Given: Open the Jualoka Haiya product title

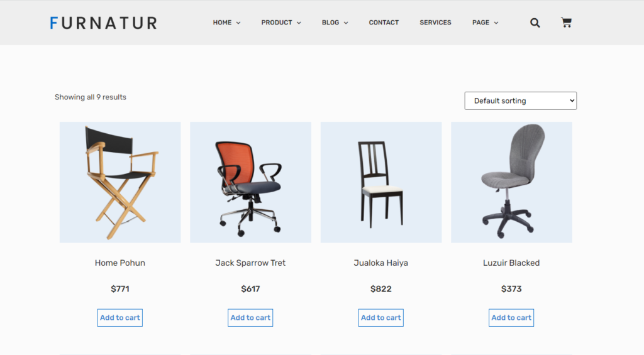Looking at the screenshot, I should (x=380, y=263).
